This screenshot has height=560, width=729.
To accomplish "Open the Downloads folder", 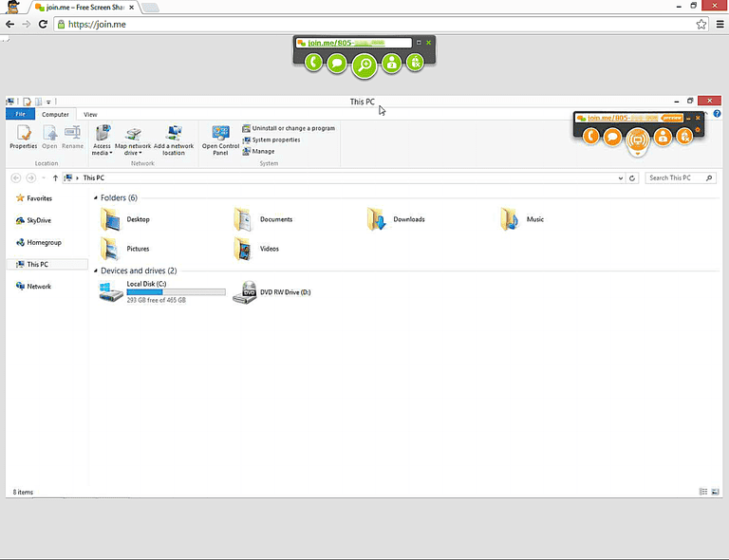I will click(x=396, y=219).
